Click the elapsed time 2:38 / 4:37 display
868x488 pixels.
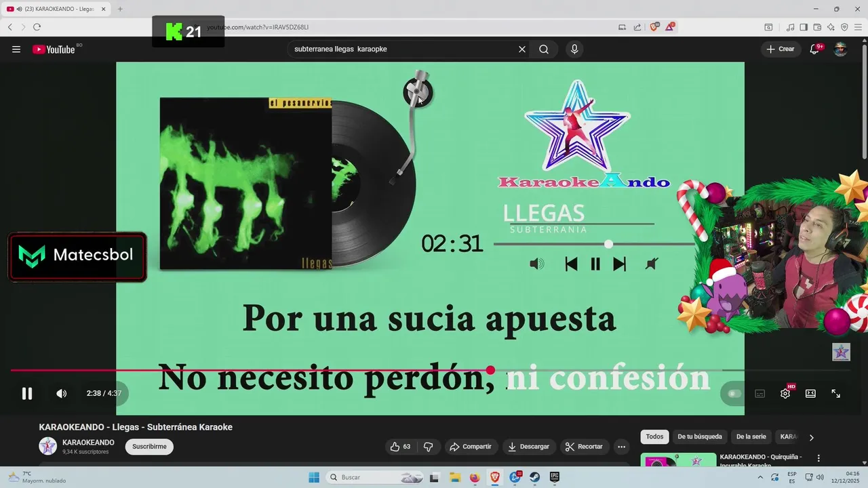[x=104, y=393]
